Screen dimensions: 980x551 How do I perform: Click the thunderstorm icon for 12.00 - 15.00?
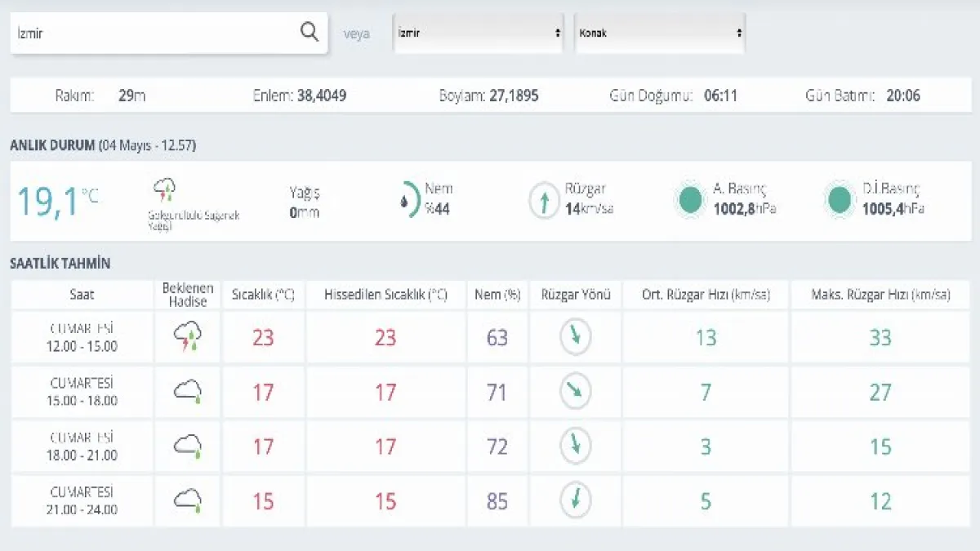pyautogui.click(x=188, y=336)
